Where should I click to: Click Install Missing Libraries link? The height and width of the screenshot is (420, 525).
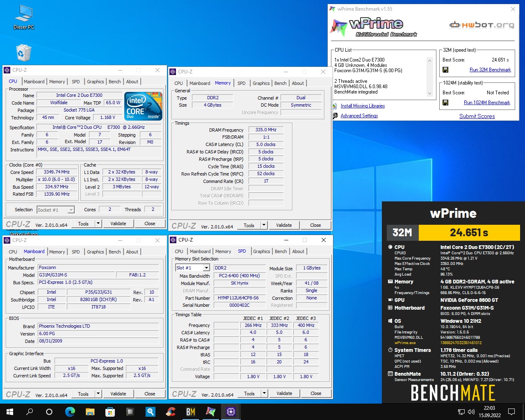point(363,106)
